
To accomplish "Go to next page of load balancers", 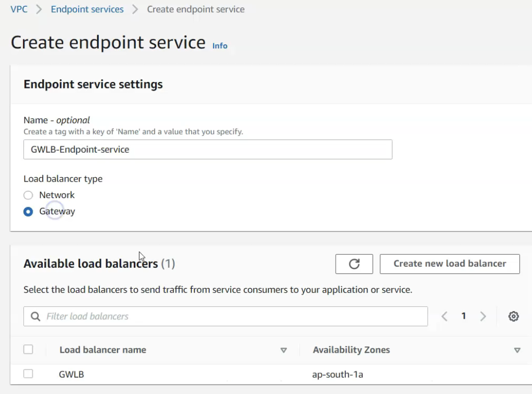I will point(483,316).
